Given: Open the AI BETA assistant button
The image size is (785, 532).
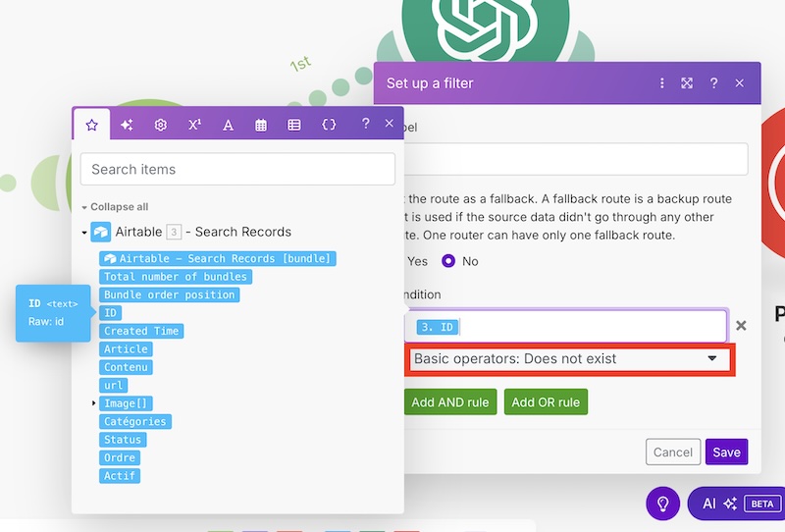Looking at the screenshot, I should click(737, 503).
